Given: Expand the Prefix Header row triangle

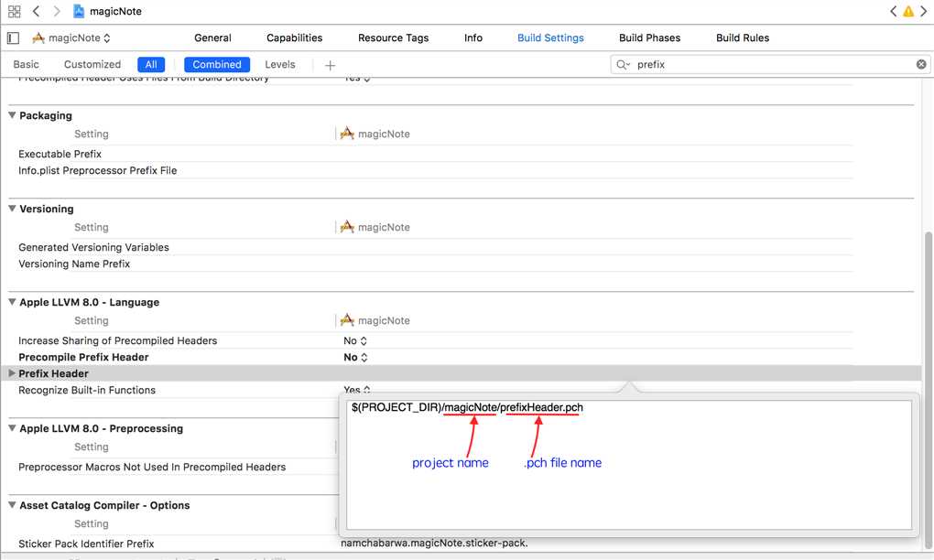Looking at the screenshot, I should pyautogui.click(x=11, y=373).
